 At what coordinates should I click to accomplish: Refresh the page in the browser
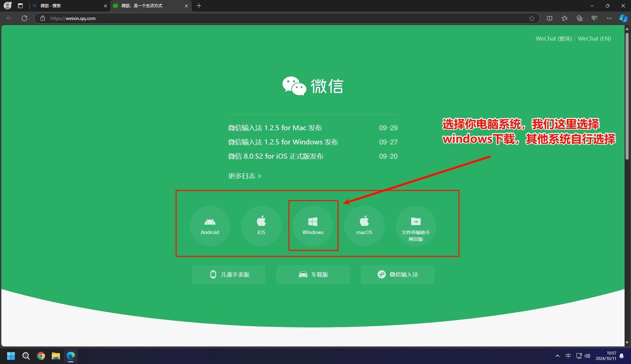[x=24, y=18]
